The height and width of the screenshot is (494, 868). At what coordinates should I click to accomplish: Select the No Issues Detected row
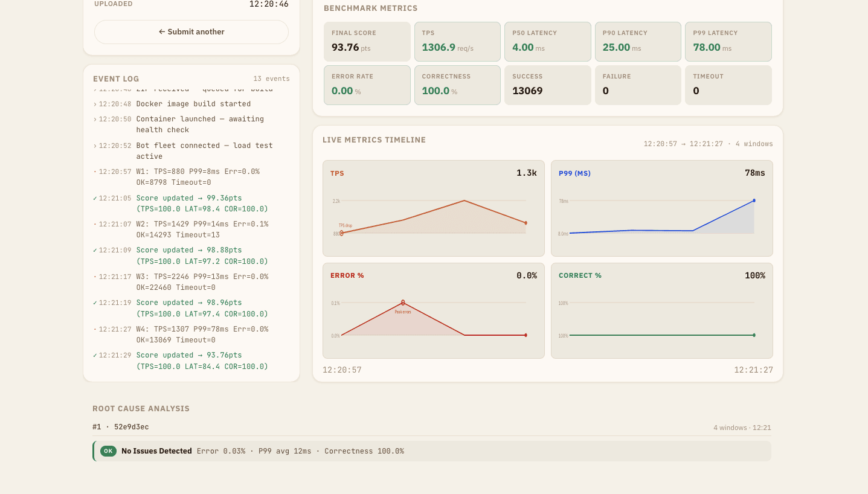pos(432,451)
